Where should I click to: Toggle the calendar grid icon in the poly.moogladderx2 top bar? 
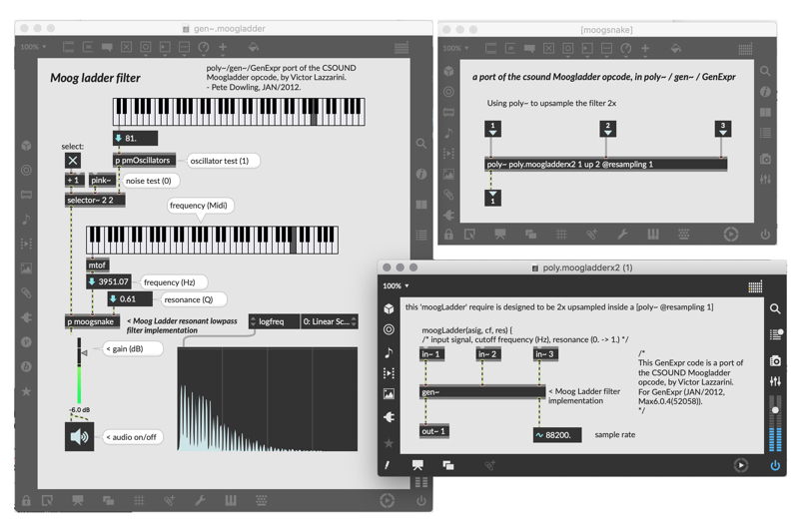click(x=755, y=286)
